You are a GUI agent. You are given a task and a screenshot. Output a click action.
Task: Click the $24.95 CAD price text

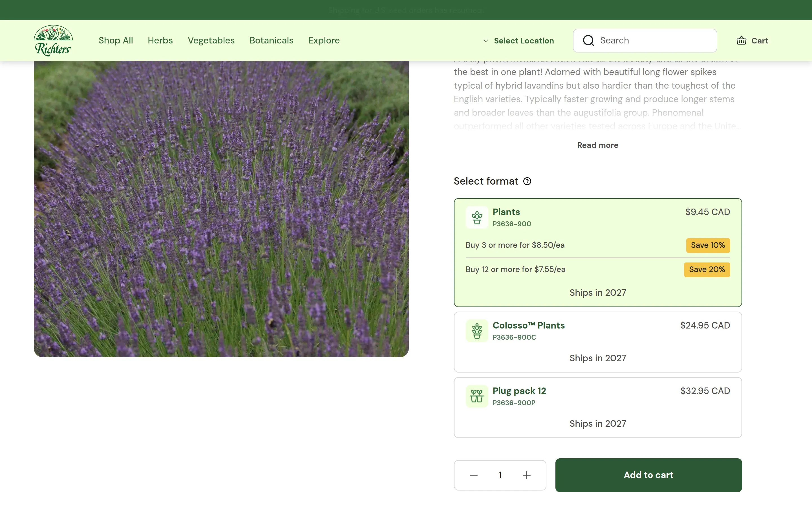(x=705, y=326)
